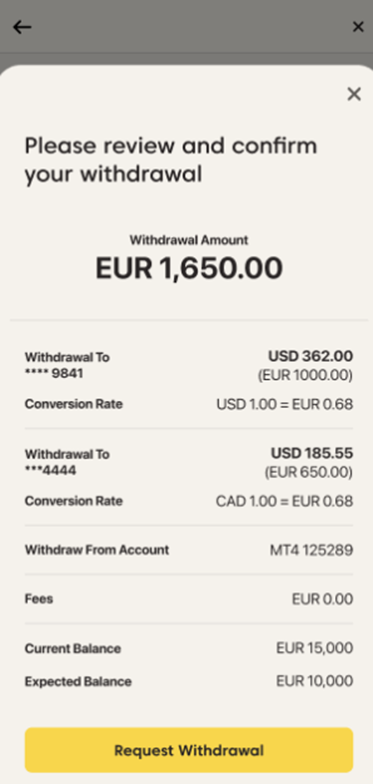The image size is (373, 784).
Task: Click the Expected Balance EUR 10,000 value
Action: 314,681
